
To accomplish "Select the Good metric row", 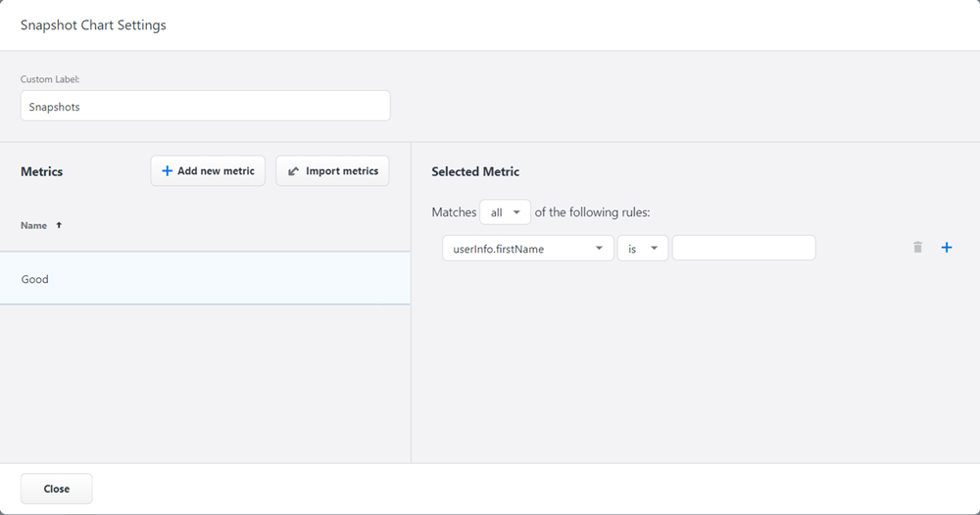I will point(205,279).
